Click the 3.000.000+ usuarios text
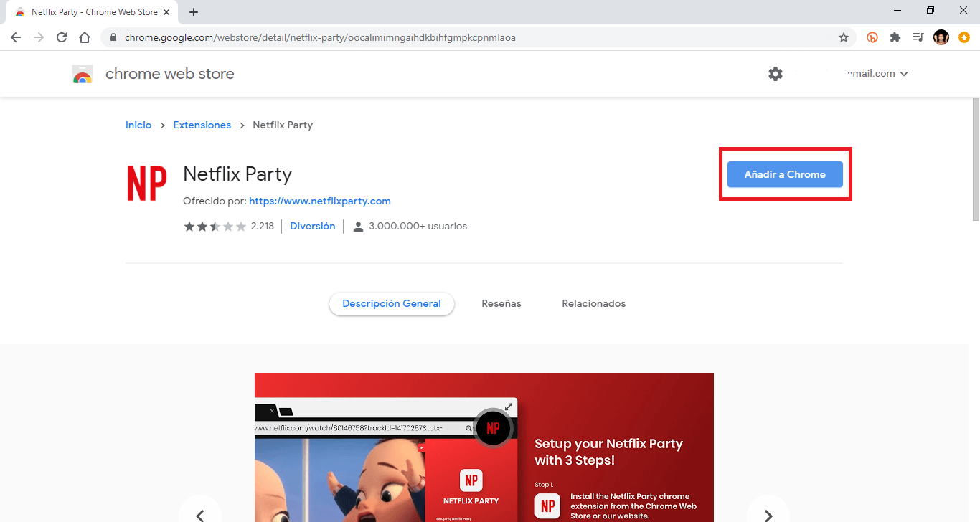The width and height of the screenshot is (980, 522). [418, 227]
